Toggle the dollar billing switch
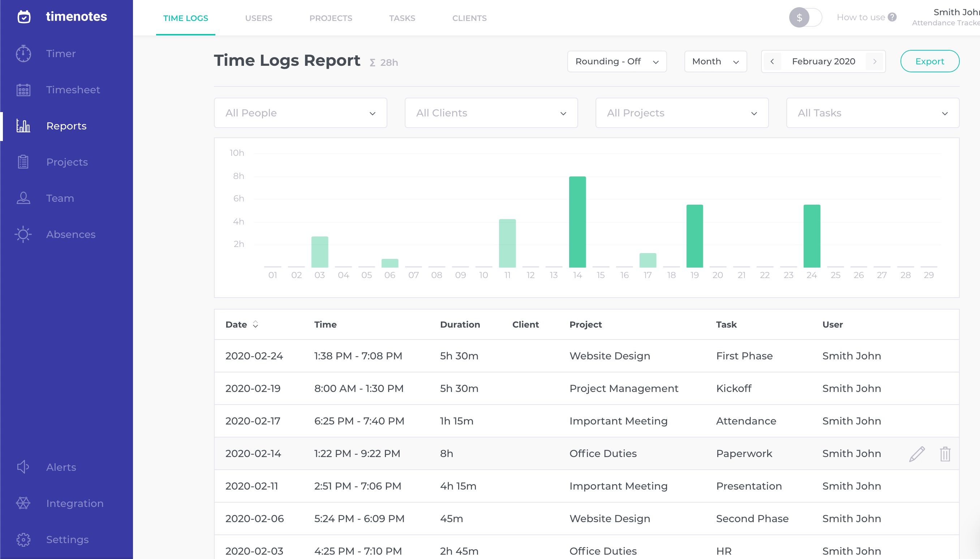 805,18
